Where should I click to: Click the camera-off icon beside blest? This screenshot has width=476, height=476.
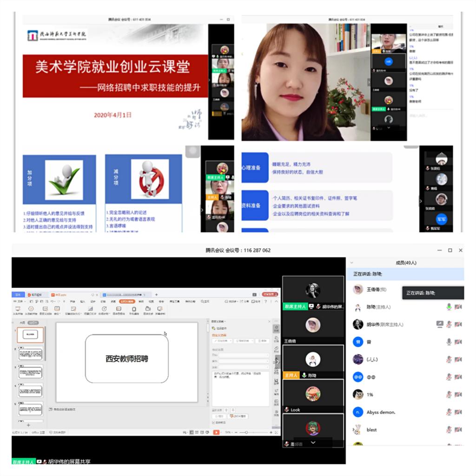(x=458, y=430)
